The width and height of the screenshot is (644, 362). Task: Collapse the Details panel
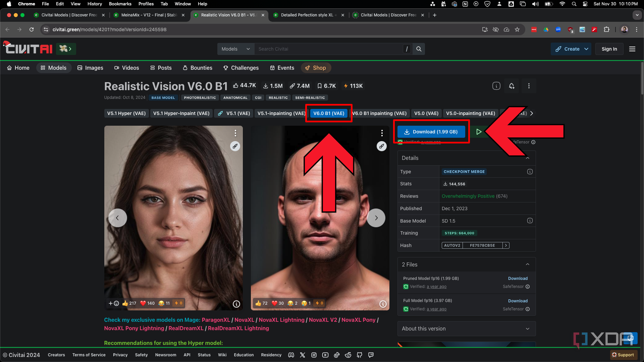pos(528,158)
